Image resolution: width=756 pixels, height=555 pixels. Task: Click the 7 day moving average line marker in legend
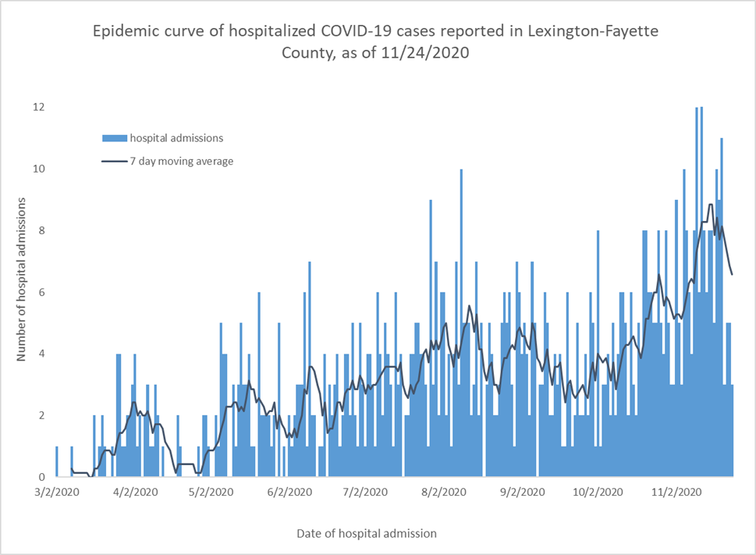[115, 162]
